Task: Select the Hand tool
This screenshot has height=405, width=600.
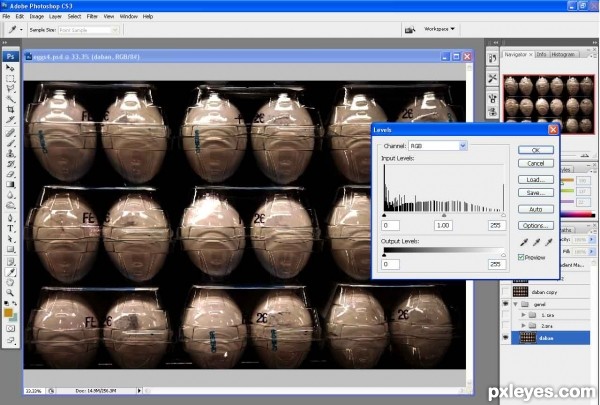Action: click(10, 283)
